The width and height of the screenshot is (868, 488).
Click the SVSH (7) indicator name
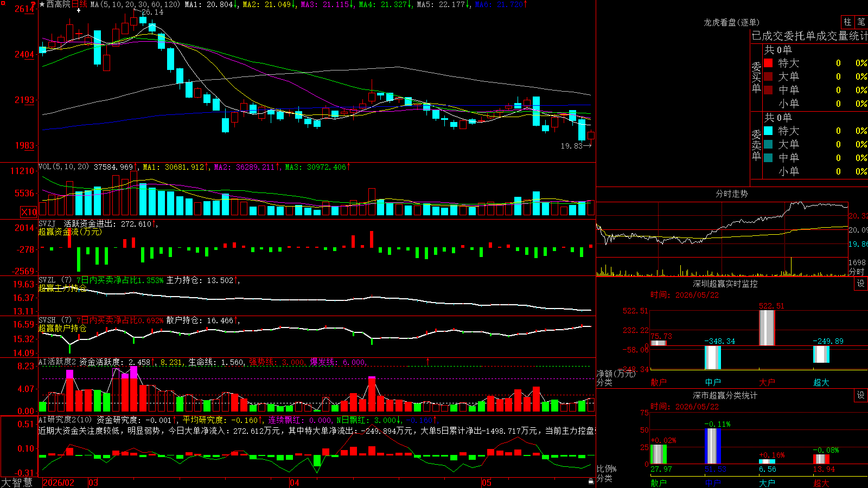click(55, 320)
